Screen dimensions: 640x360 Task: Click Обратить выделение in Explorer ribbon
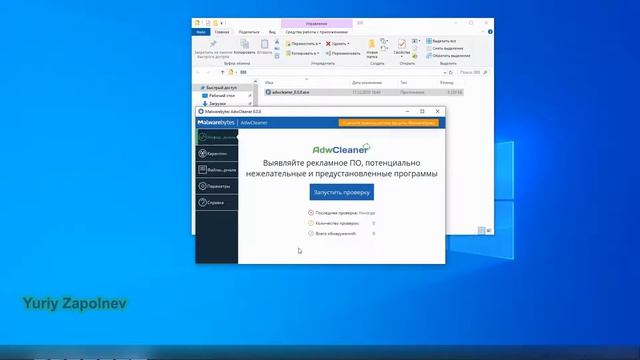[448, 56]
